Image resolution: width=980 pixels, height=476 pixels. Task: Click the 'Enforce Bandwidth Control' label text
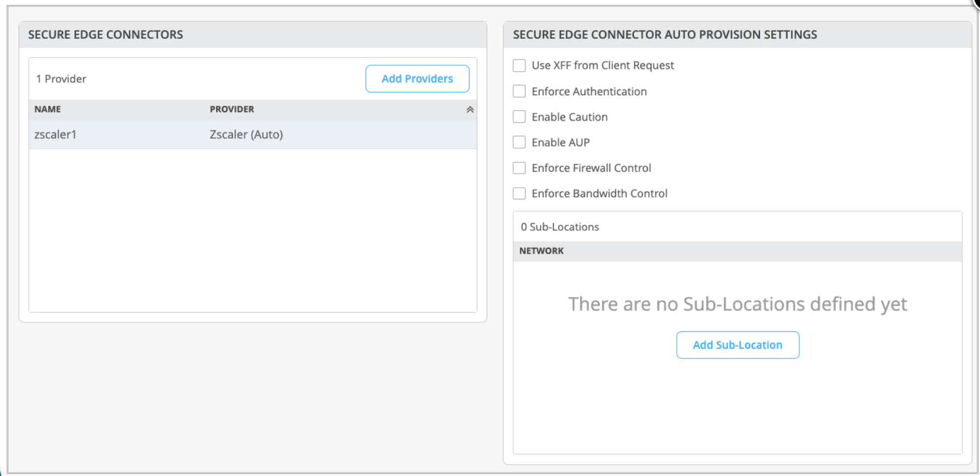pyautogui.click(x=599, y=194)
